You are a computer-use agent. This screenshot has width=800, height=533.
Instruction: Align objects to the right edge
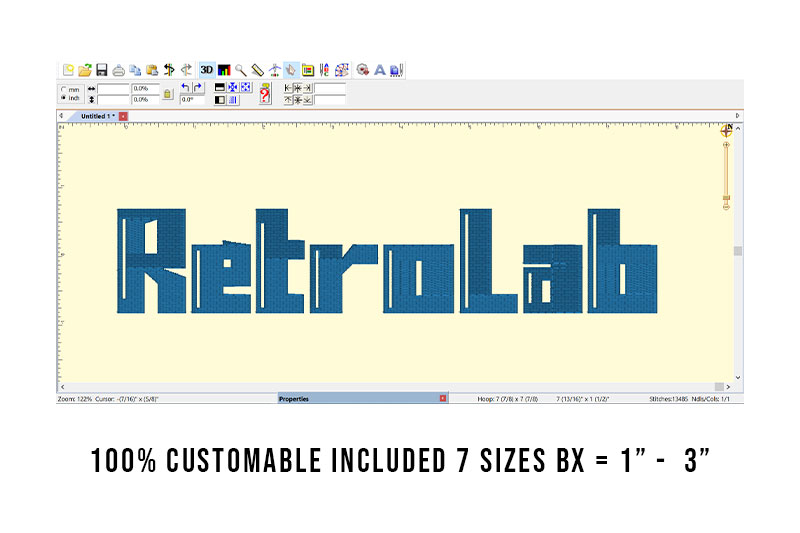click(307, 88)
